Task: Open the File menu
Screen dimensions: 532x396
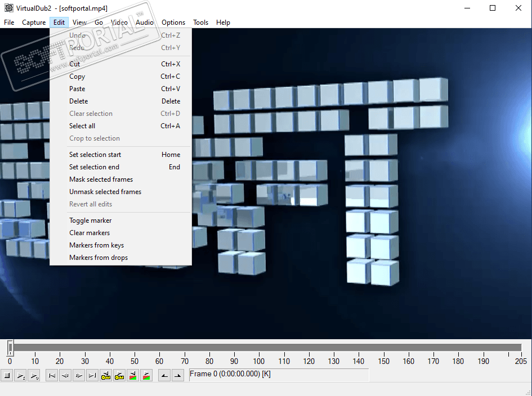Action: click(9, 22)
